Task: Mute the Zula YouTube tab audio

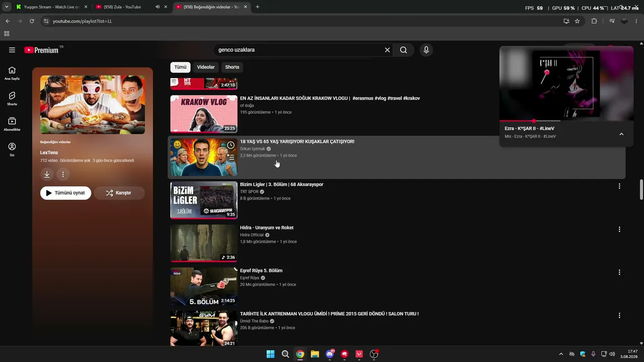Action: (157, 7)
